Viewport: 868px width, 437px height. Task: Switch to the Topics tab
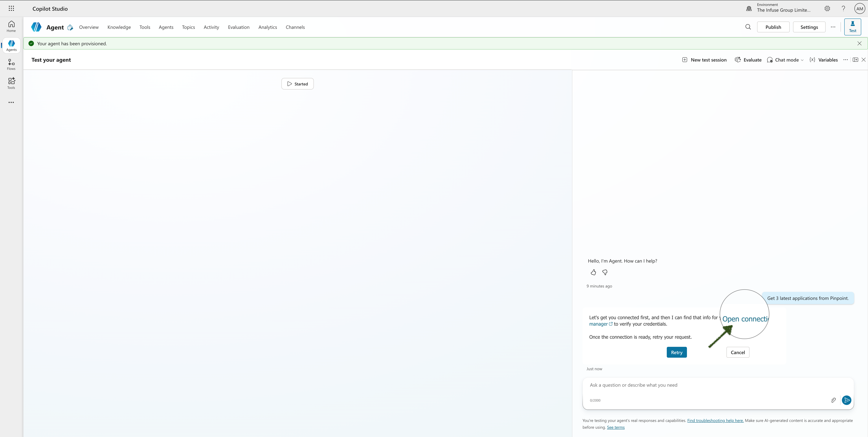click(188, 27)
